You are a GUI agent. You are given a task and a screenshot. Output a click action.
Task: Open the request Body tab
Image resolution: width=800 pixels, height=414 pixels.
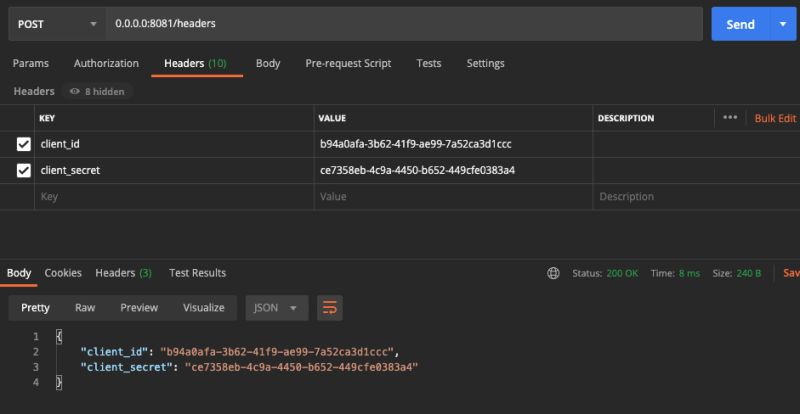pos(268,63)
